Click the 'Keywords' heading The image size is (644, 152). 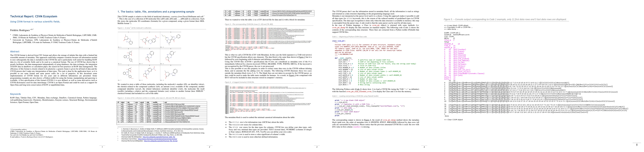coord(15,94)
